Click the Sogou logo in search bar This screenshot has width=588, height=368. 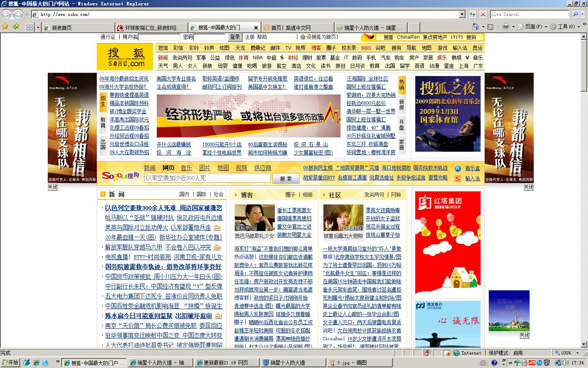pos(120,175)
